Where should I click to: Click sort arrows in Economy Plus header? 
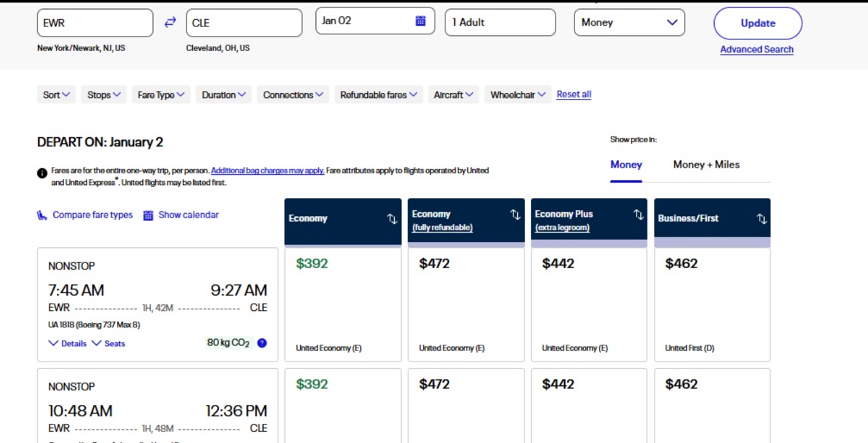pyautogui.click(x=638, y=215)
